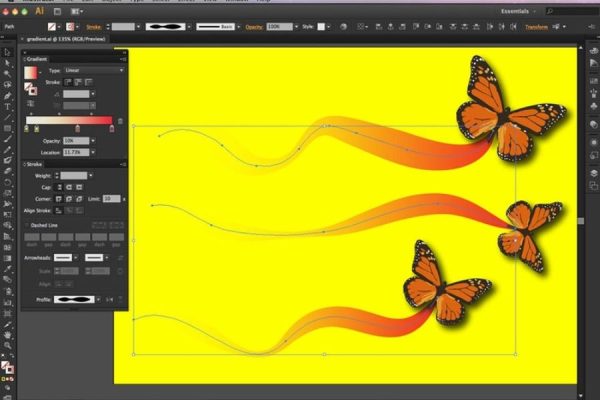This screenshot has height=400, width=600.
Task: Delete the gradient stop with trash icon
Action: 122,121
